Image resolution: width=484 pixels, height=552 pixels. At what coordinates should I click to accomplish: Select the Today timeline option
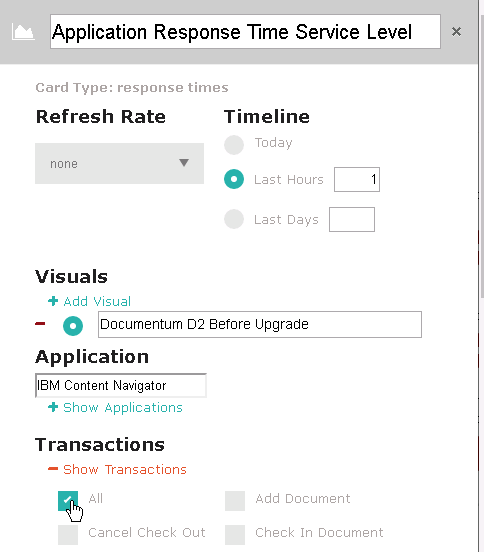[234, 145]
